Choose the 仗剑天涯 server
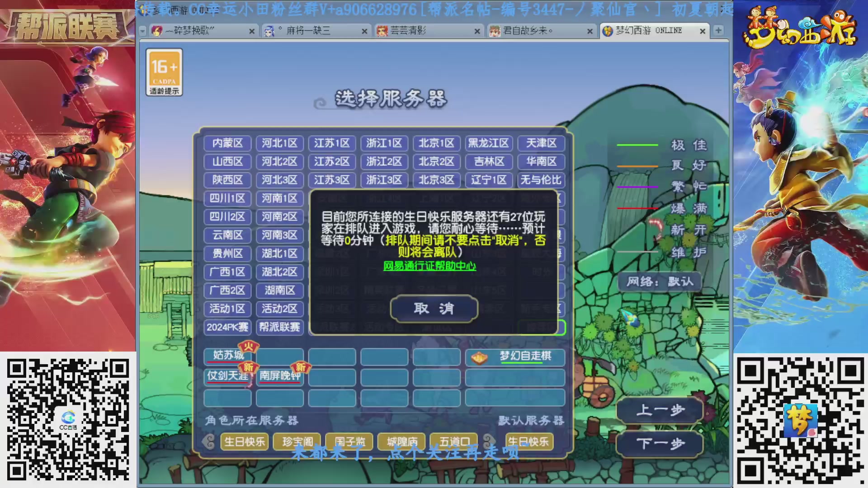 (227, 376)
